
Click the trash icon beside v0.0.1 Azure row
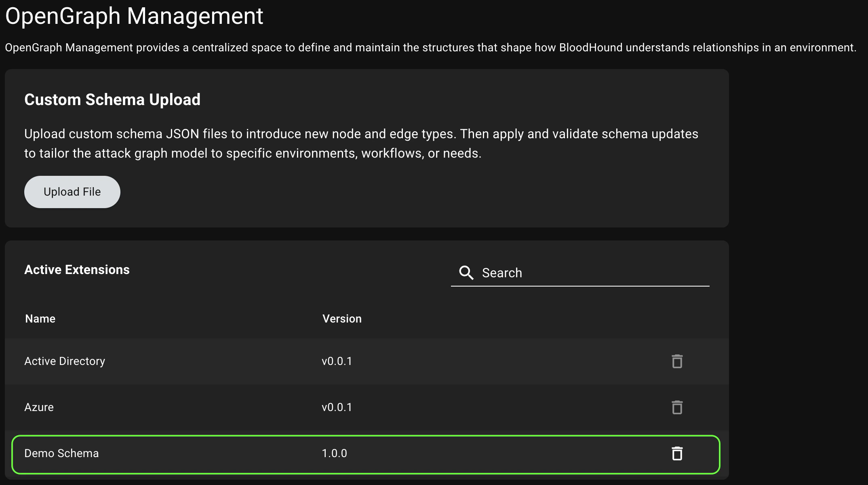click(x=676, y=407)
